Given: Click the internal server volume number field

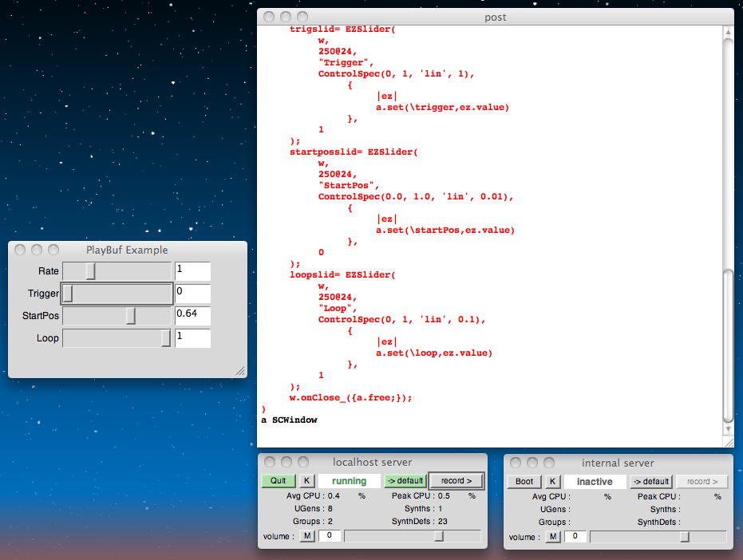Looking at the screenshot, I should (x=575, y=536).
